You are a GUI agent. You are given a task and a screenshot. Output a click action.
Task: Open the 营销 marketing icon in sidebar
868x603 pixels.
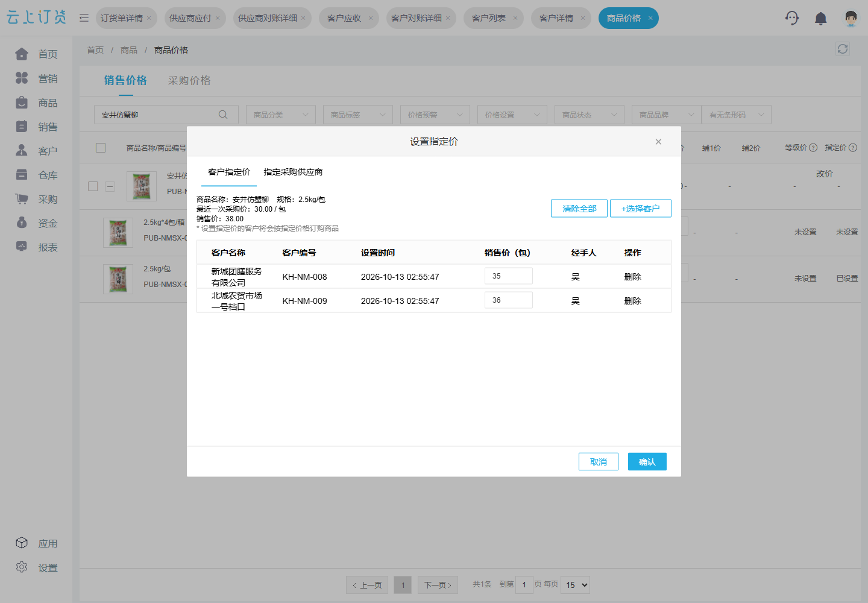(x=22, y=78)
